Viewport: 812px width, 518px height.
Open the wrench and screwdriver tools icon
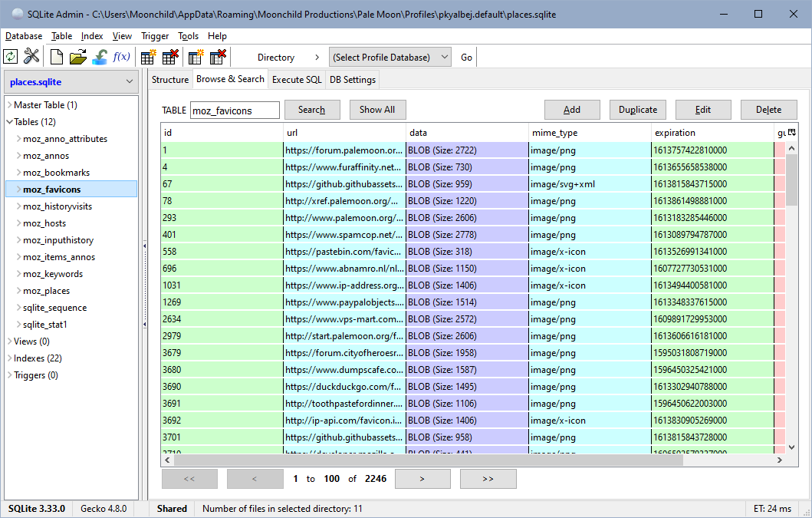click(x=31, y=57)
